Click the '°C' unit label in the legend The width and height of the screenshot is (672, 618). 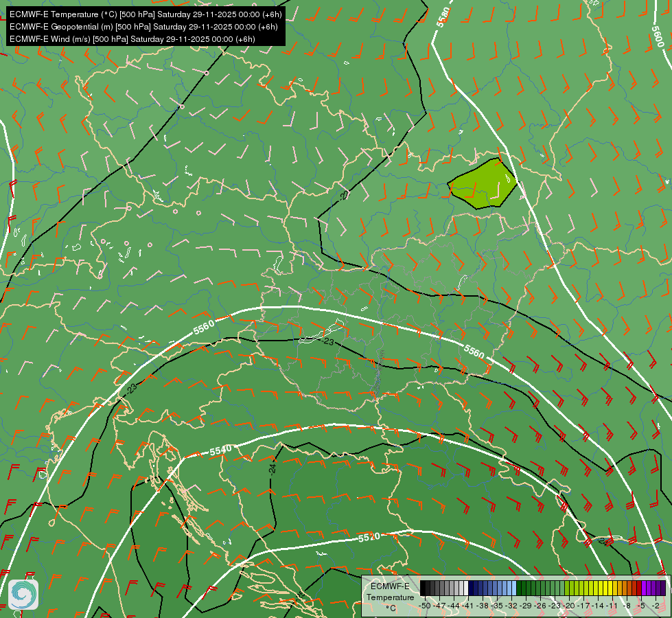click(391, 608)
